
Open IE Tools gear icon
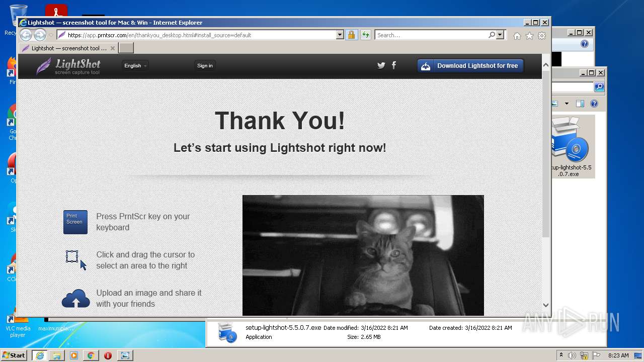point(542,36)
